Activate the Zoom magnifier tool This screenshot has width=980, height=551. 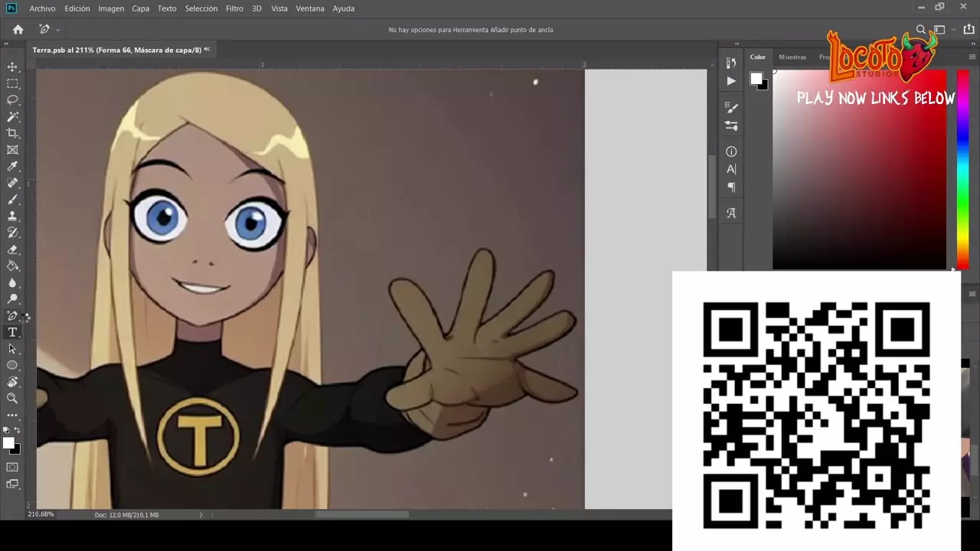[12, 398]
